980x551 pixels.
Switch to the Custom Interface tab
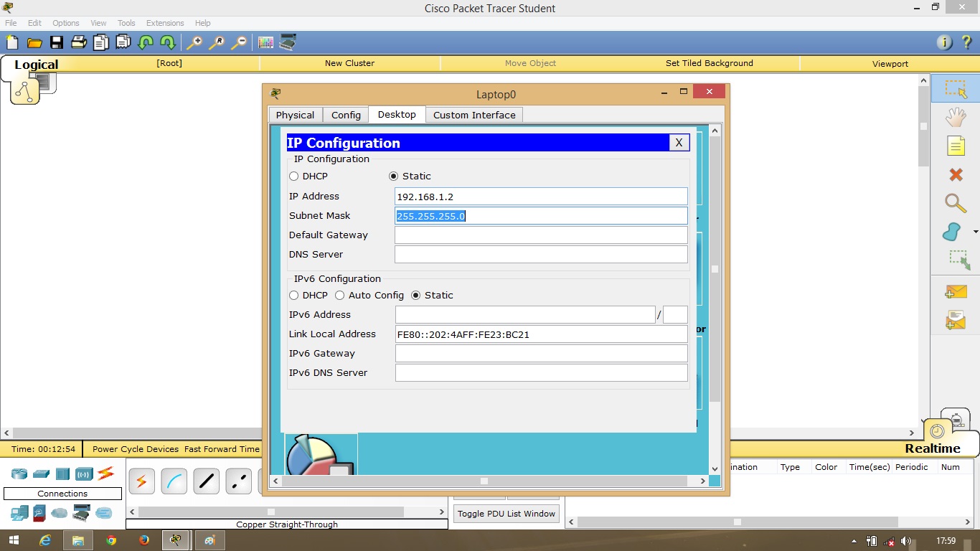[x=474, y=115]
